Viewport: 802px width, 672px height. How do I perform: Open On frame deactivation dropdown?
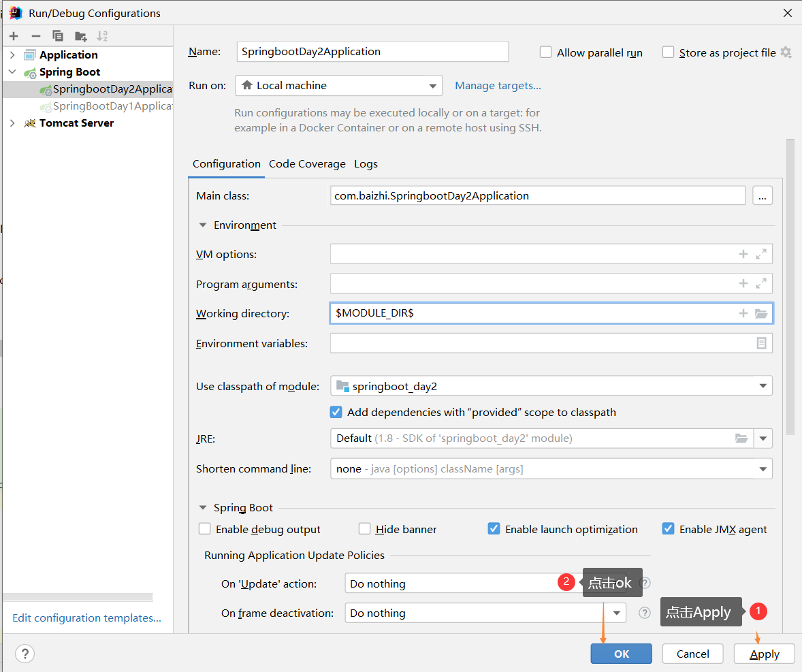pyautogui.click(x=485, y=613)
